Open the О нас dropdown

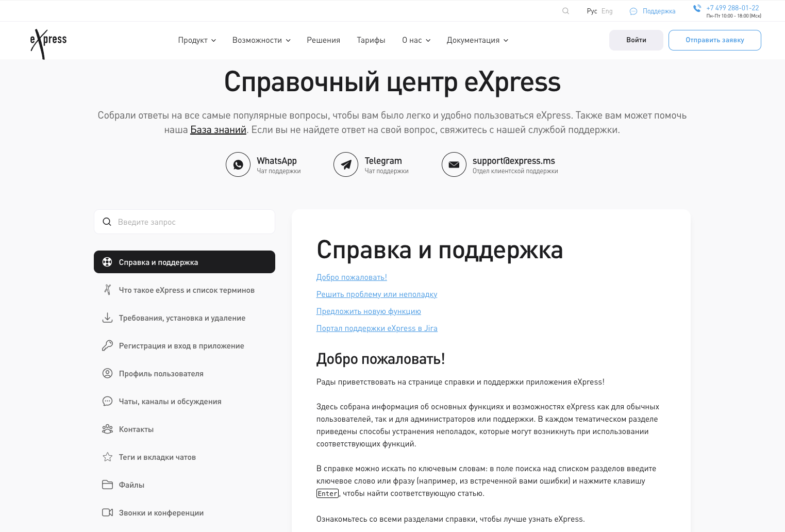pyautogui.click(x=416, y=40)
